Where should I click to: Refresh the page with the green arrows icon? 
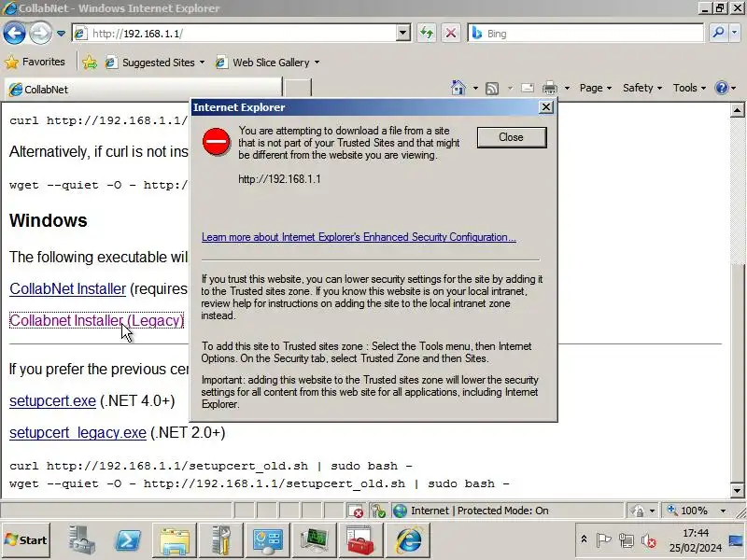427,34
